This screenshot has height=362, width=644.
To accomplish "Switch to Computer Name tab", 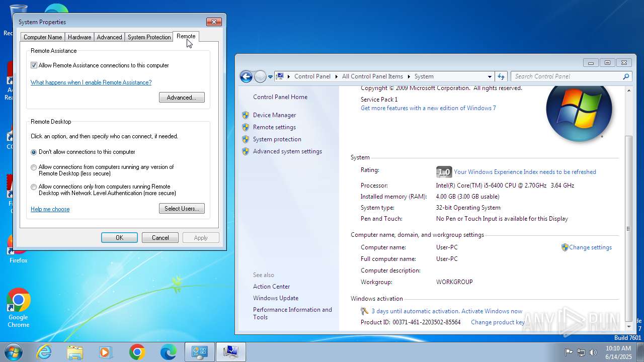I will pos(43,37).
